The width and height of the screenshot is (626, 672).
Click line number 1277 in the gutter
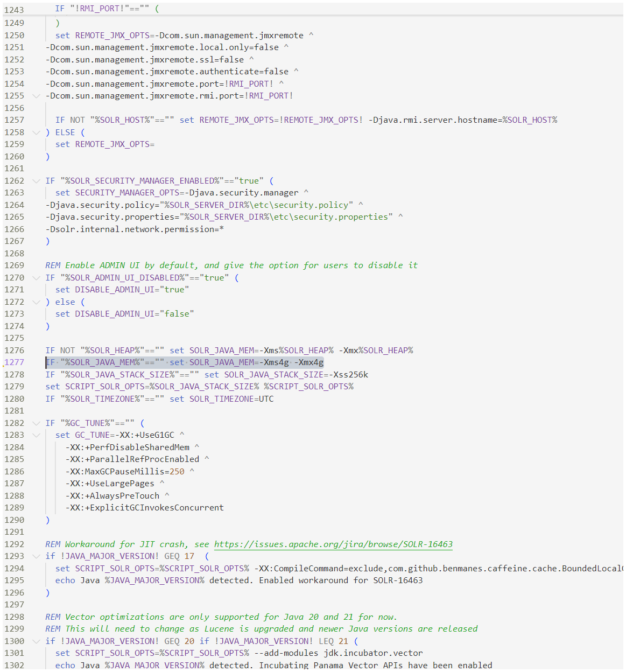(x=15, y=362)
